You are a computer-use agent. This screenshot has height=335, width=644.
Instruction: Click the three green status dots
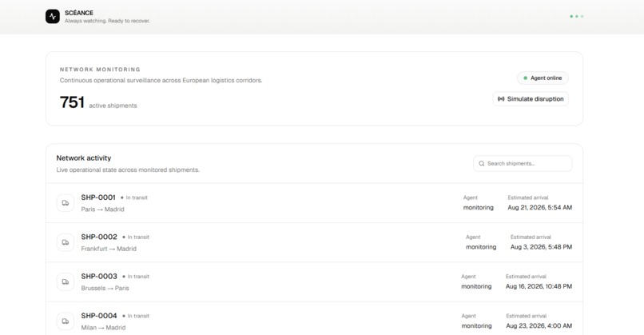tap(577, 17)
